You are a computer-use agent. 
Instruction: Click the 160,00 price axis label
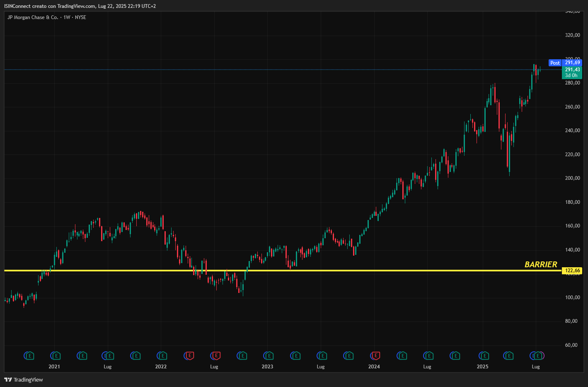[x=573, y=226]
